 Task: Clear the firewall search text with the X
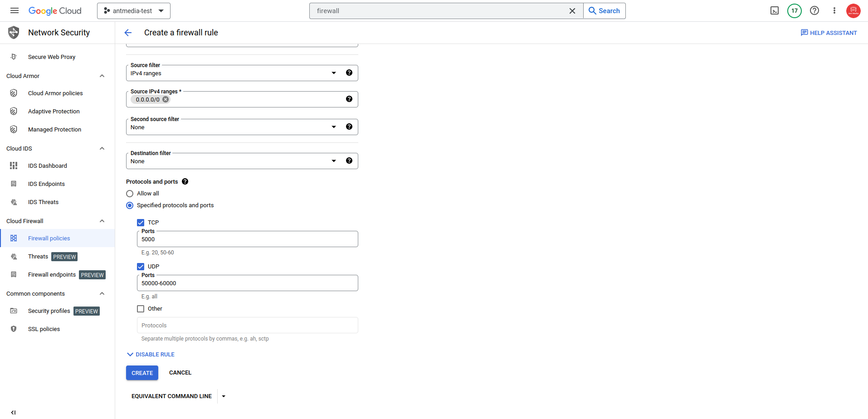[x=572, y=11]
